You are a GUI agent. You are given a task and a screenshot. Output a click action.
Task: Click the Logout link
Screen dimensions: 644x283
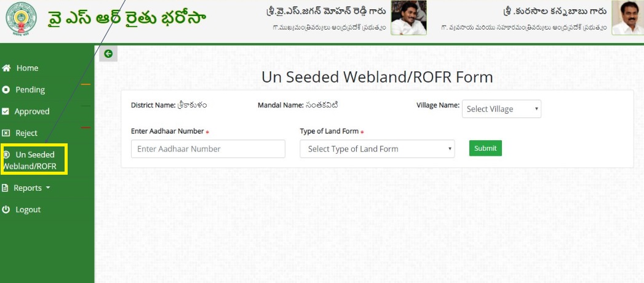[x=28, y=209]
